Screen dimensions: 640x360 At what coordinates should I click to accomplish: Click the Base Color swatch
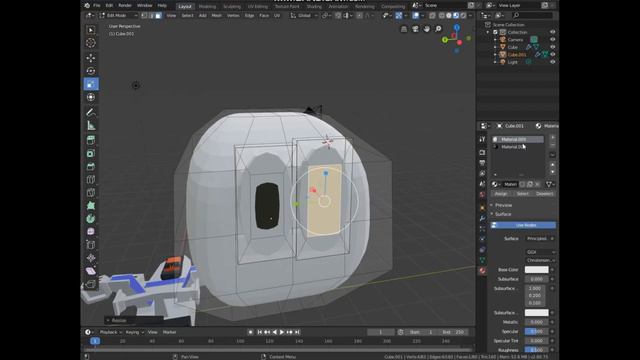click(536, 270)
